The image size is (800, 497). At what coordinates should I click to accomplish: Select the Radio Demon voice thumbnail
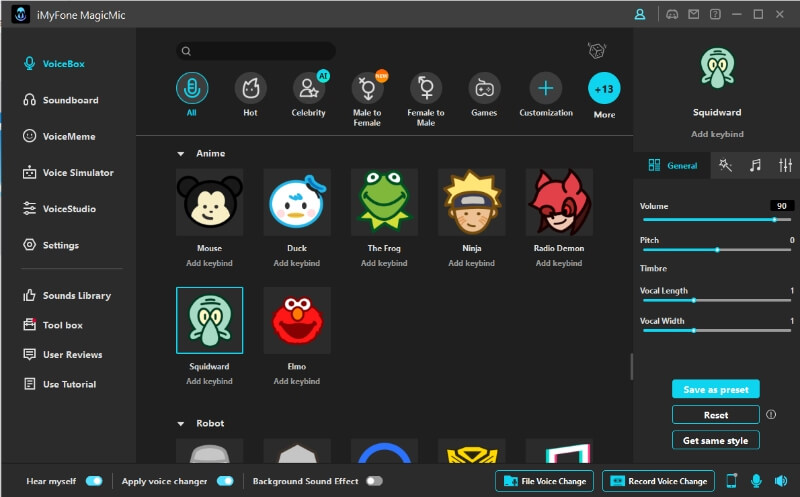tap(559, 202)
